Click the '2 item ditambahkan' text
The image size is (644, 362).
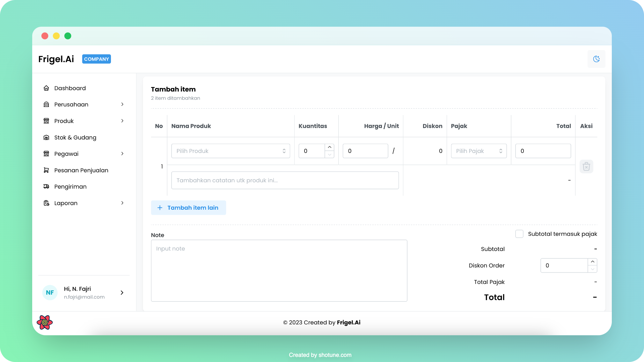[x=175, y=98]
